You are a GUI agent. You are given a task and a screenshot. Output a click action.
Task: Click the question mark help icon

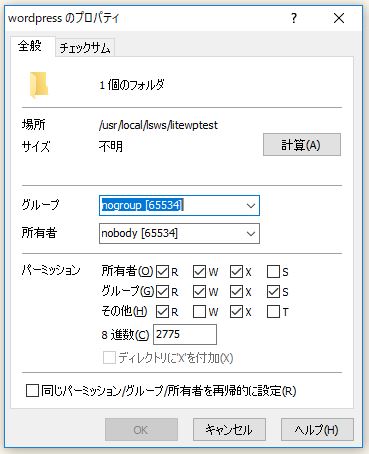pyautogui.click(x=294, y=18)
